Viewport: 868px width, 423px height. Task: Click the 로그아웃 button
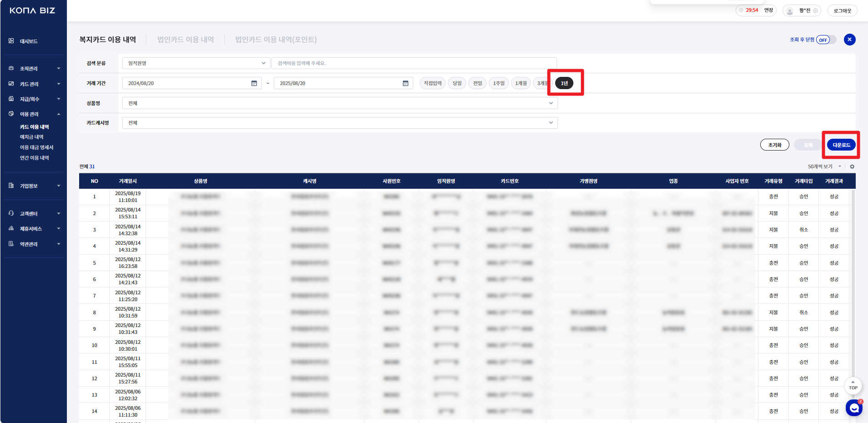[843, 10]
